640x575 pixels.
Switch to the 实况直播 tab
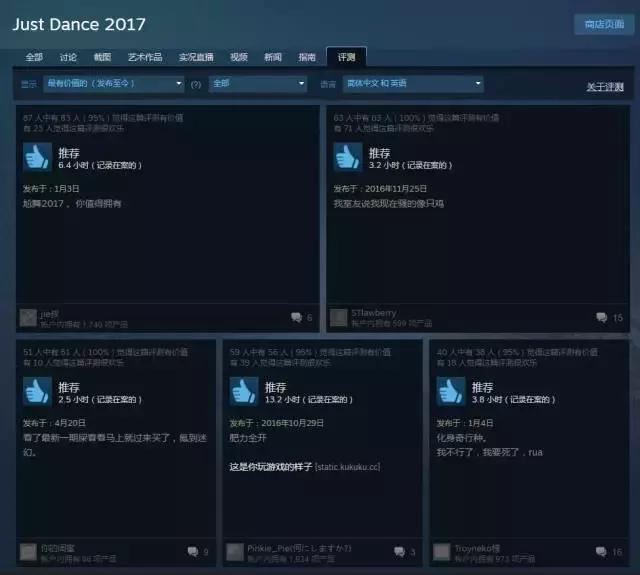tap(196, 57)
